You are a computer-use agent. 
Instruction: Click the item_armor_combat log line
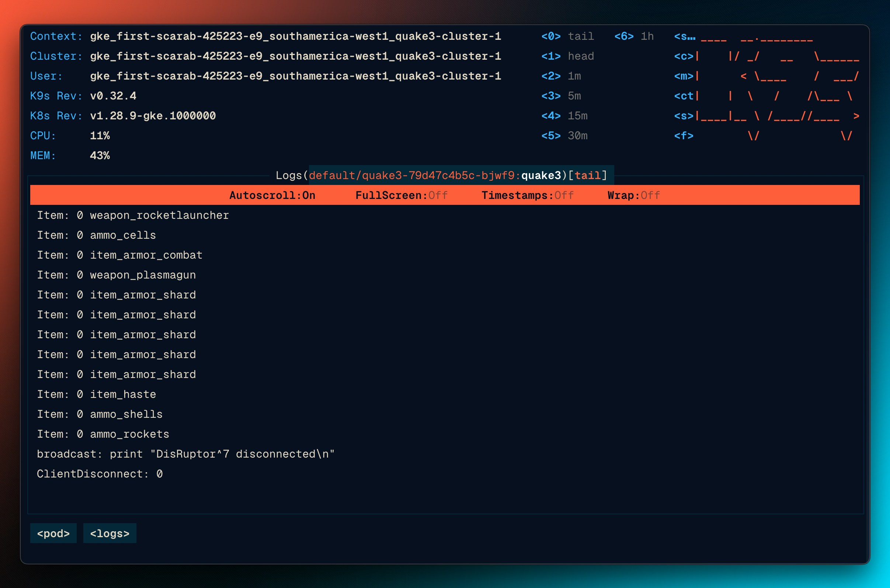(x=120, y=255)
